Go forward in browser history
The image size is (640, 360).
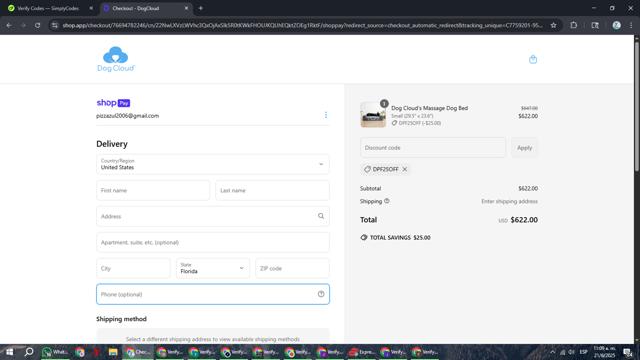click(x=23, y=25)
